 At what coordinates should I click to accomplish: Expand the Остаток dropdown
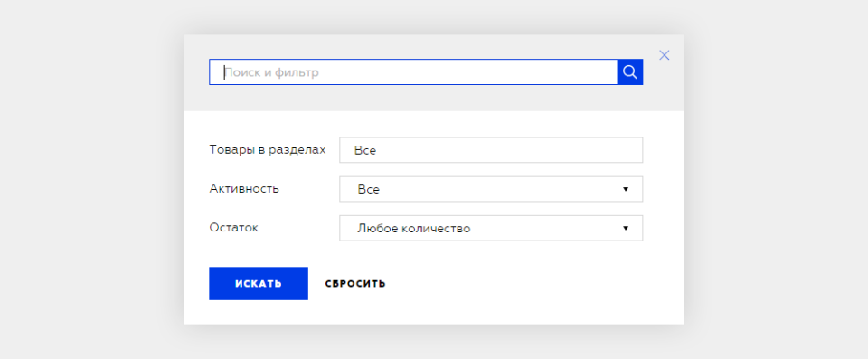(x=491, y=228)
